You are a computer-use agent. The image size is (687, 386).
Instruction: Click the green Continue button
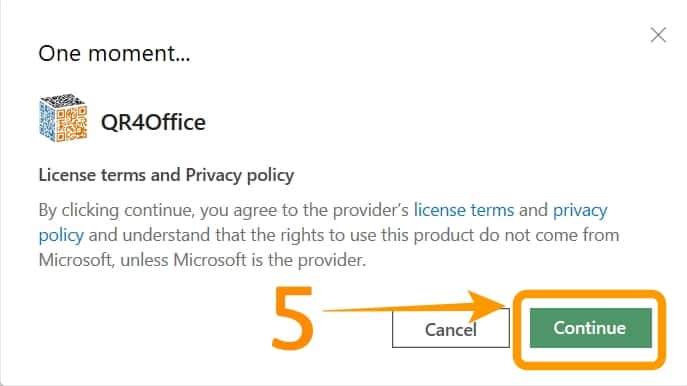coord(590,328)
